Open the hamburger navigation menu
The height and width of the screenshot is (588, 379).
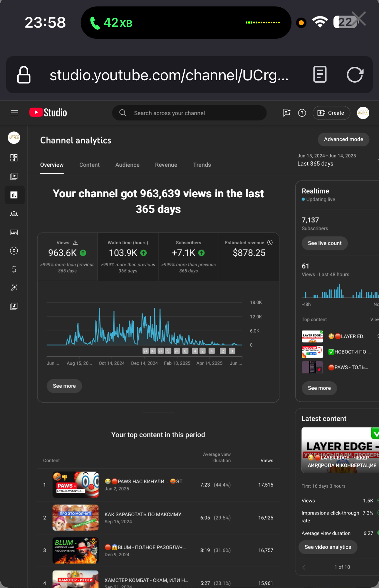tap(15, 113)
